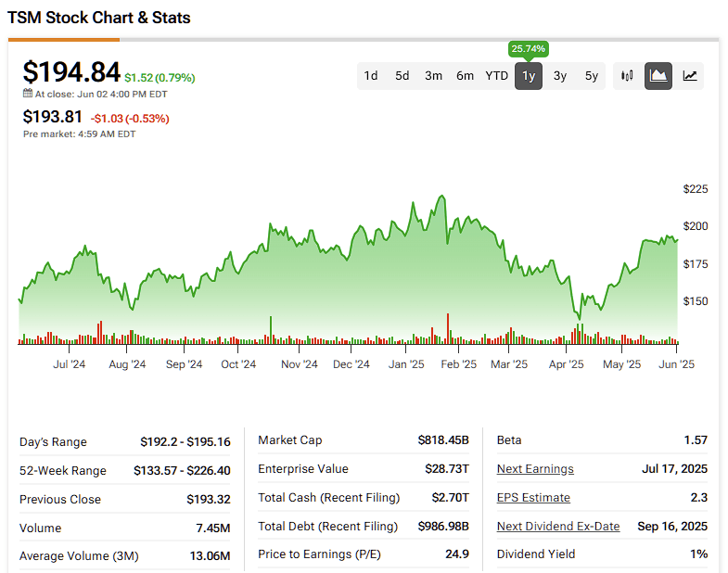Viewport: 728px width, 573px height.
Task: Open the Next Dividend Ex-Date link
Action: point(558,526)
